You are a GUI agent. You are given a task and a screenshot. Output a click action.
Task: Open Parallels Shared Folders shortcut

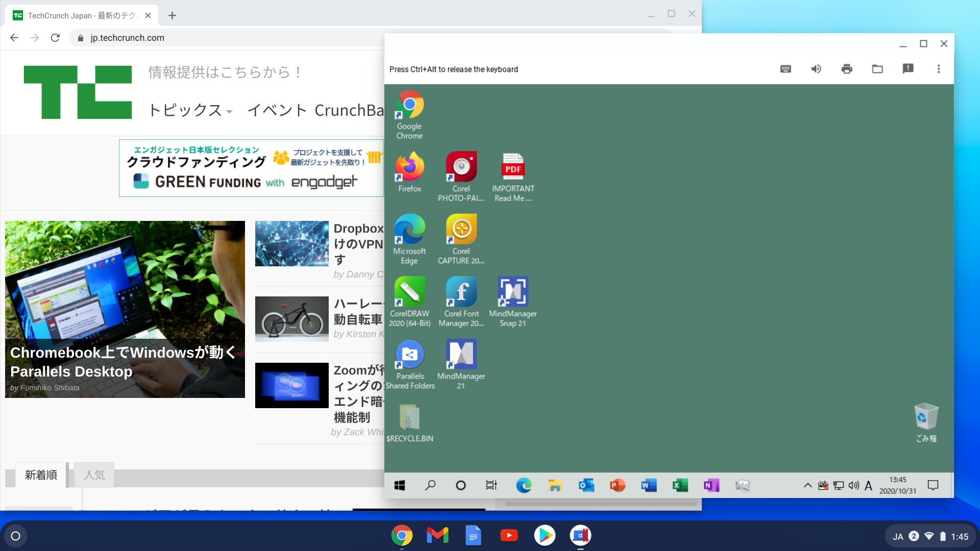[x=410, y=365]
